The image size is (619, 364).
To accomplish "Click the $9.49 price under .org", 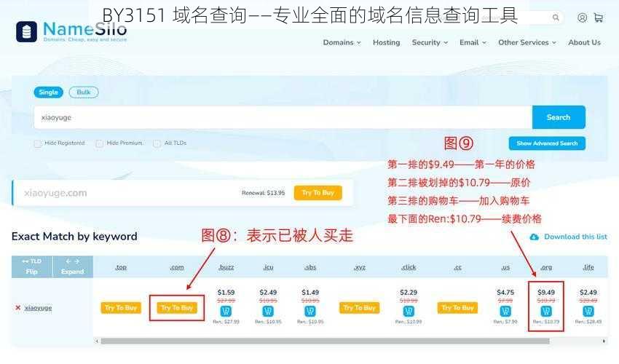I will pyautogui.click(x=546, y=292).
